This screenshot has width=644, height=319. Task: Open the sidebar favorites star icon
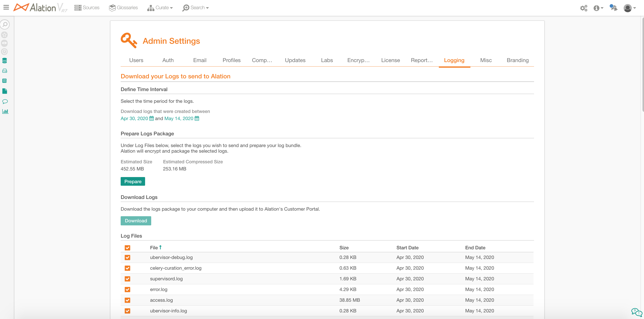(x=5, y=35)
